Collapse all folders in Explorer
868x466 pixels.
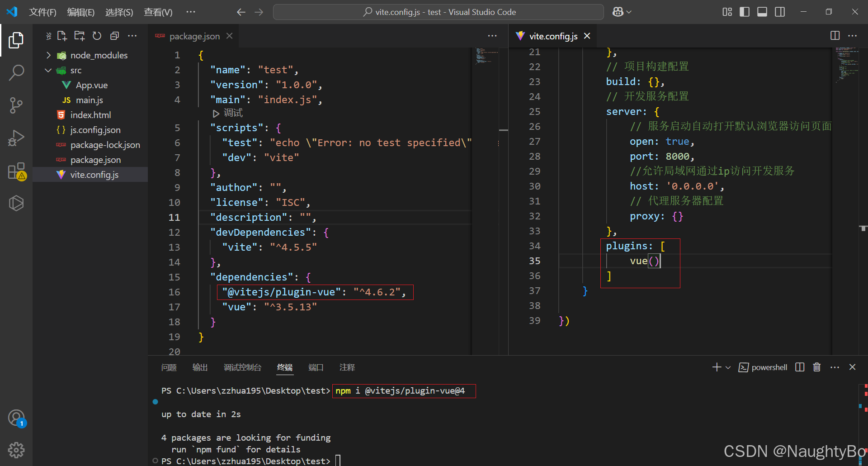coord(114,36)
